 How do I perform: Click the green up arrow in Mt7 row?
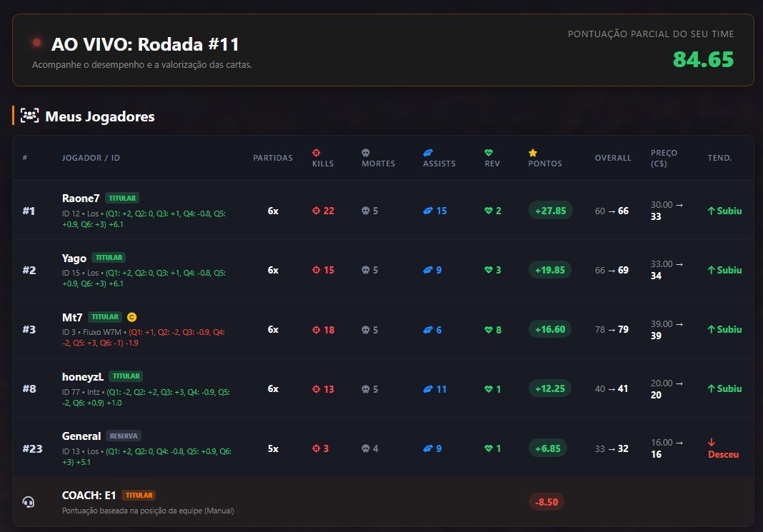pos(711,329)
